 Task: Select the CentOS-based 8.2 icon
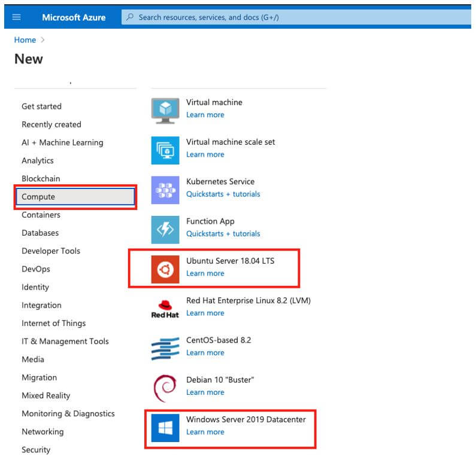click(x=165, y=349)
